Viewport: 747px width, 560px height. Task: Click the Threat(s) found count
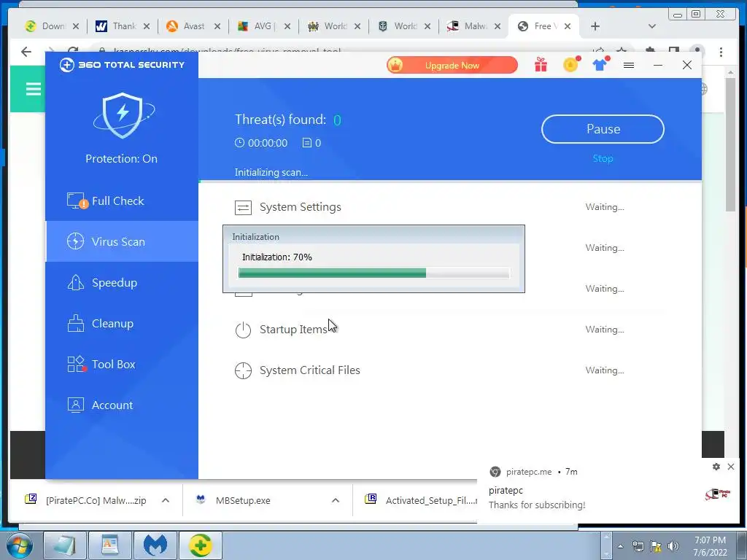tap(337, 120)
